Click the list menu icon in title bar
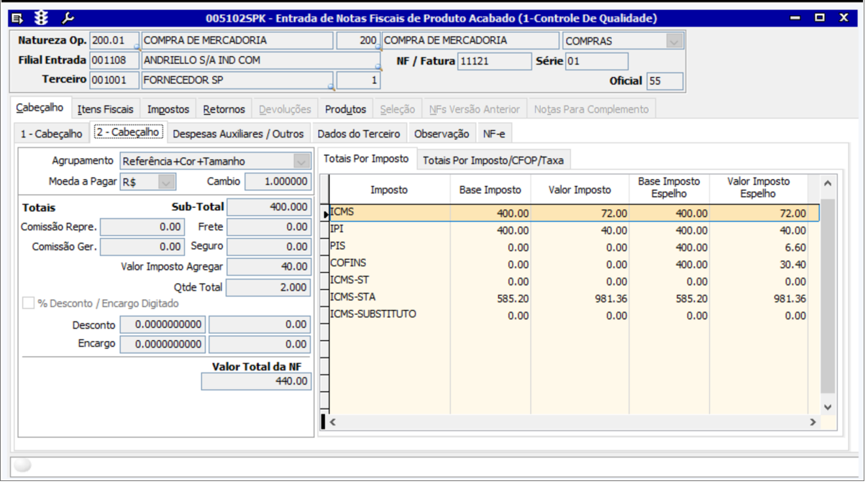The width and height of the screenshot is (868, 484). (18, 18)
